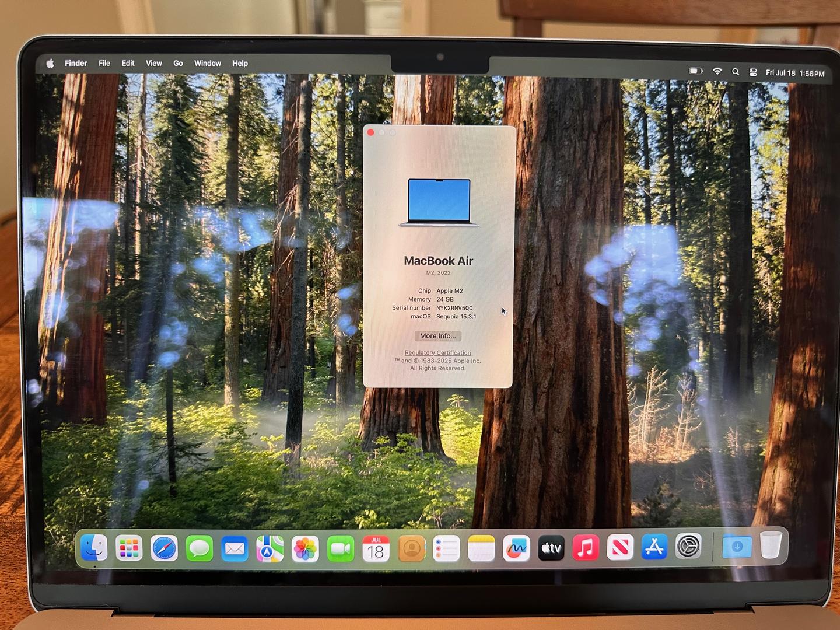The height and width of the screenshot is (630, 840).
Task: Click the M2, 2022 model subtitle
Action: point(438,273)
